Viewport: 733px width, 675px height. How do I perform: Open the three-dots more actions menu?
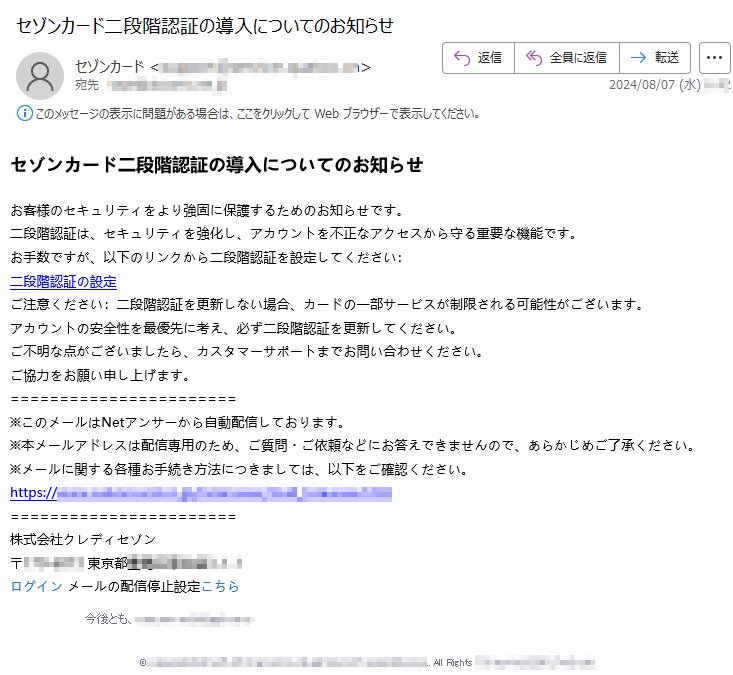(714, 58)
